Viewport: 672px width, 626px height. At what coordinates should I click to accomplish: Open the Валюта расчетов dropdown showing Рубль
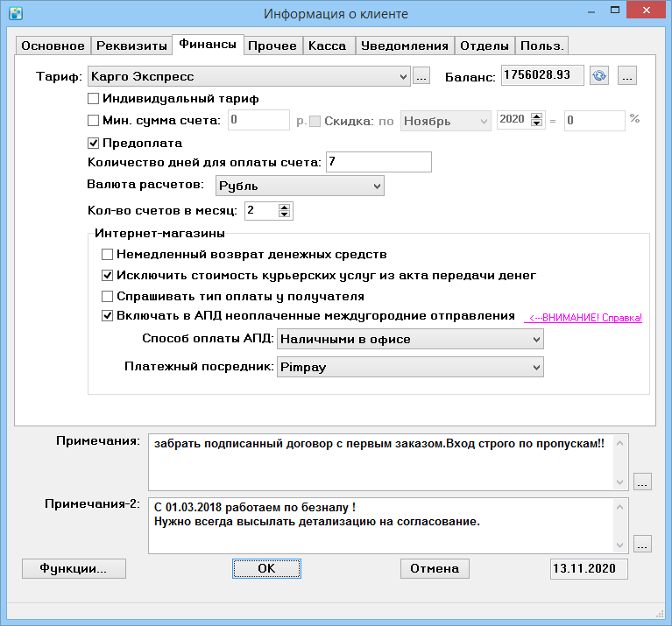[300, 186]
